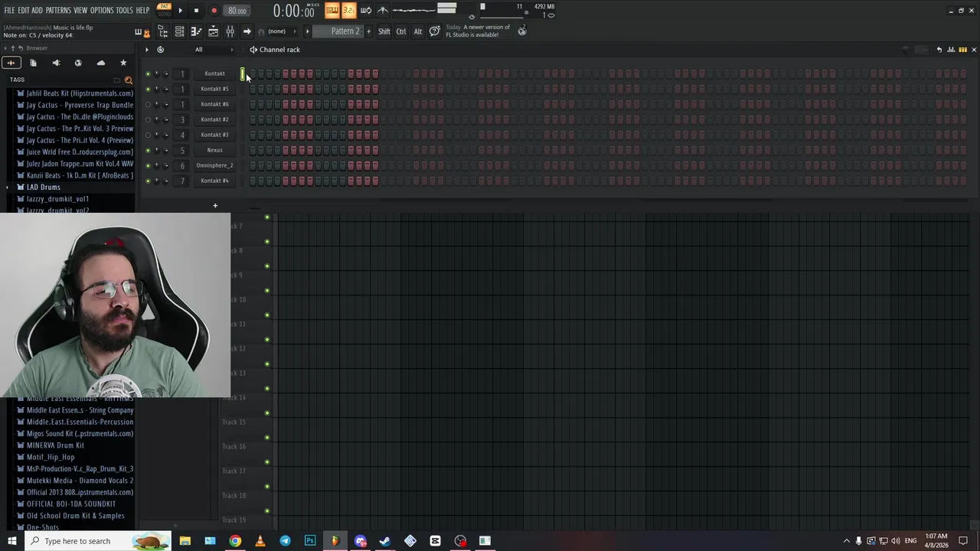Select the browser speaker sounds icon

[56, 63]
